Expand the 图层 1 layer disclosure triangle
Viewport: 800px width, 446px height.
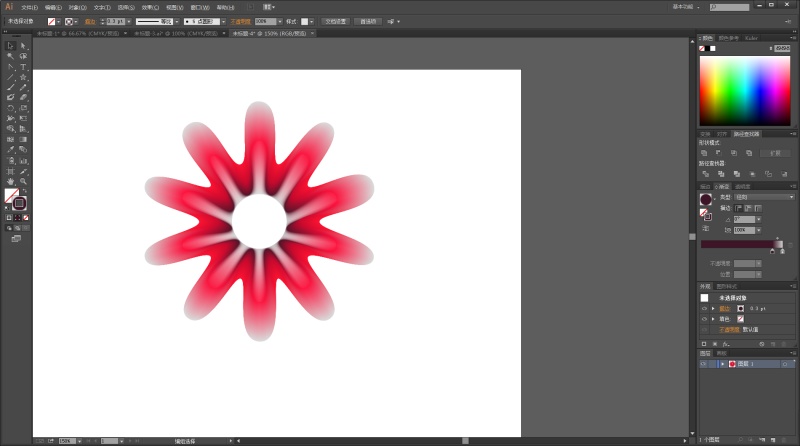coord(722,364)
